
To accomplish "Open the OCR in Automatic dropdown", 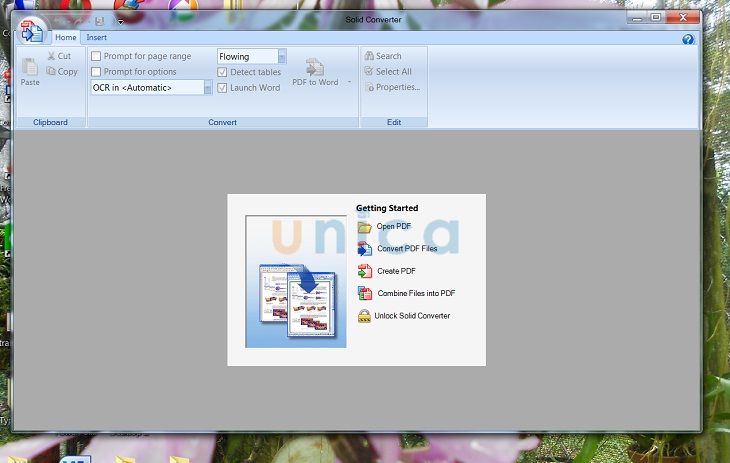I will click(208, 88).
